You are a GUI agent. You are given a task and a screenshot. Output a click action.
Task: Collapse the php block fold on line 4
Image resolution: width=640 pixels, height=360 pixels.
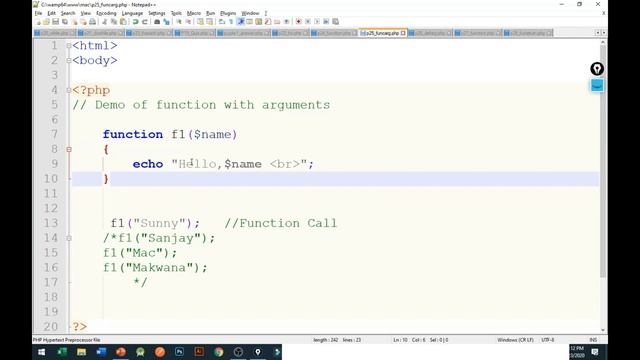[x=69, y=90]
